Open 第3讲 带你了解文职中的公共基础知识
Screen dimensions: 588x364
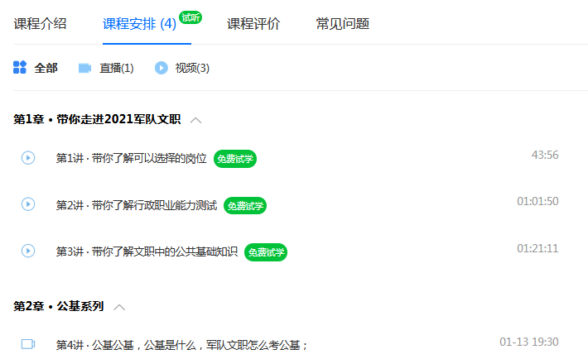pos(147,251)
